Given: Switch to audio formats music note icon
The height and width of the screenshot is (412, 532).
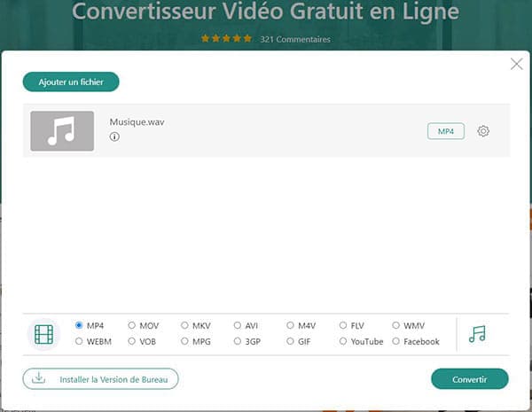Looking at the screenshot, I should 477,334.
